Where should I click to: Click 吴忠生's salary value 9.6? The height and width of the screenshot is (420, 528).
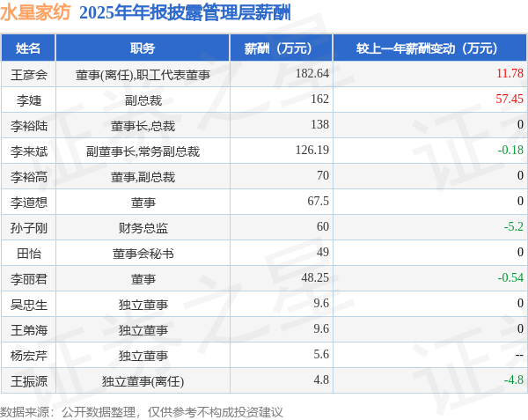tap(321, 303)
